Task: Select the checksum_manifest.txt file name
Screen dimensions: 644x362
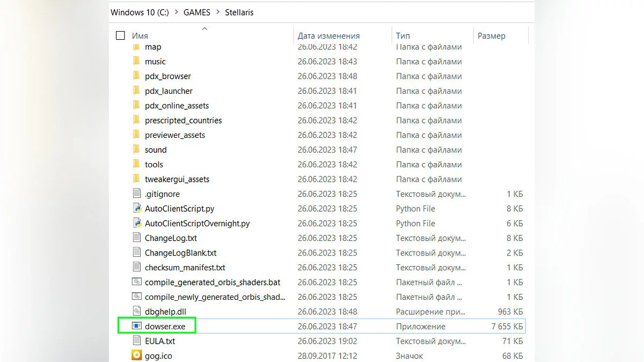Action: click(x=185, y=267)
